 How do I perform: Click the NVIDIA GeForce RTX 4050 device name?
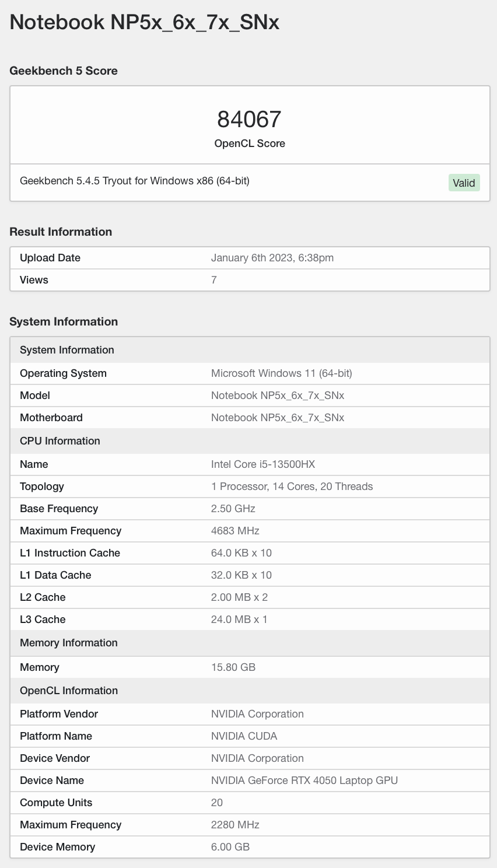pos(304,780)
